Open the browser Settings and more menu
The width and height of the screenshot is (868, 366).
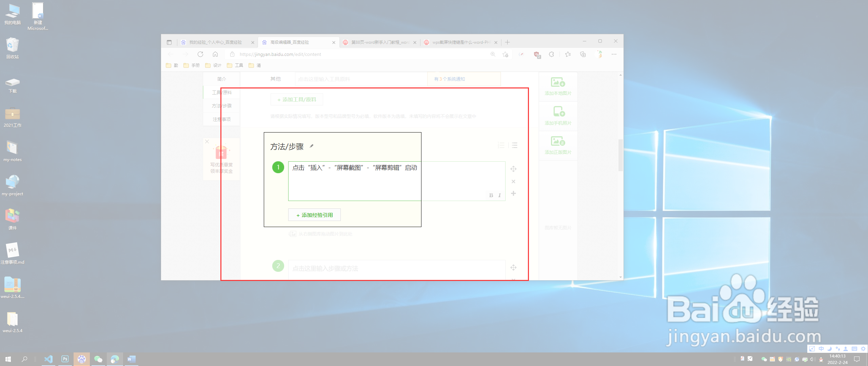614,54
